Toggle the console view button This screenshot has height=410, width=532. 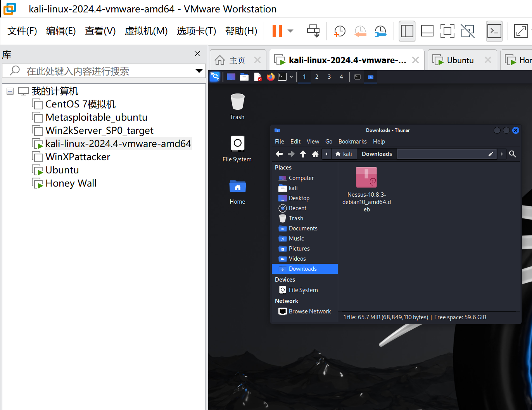click(494, 31)
